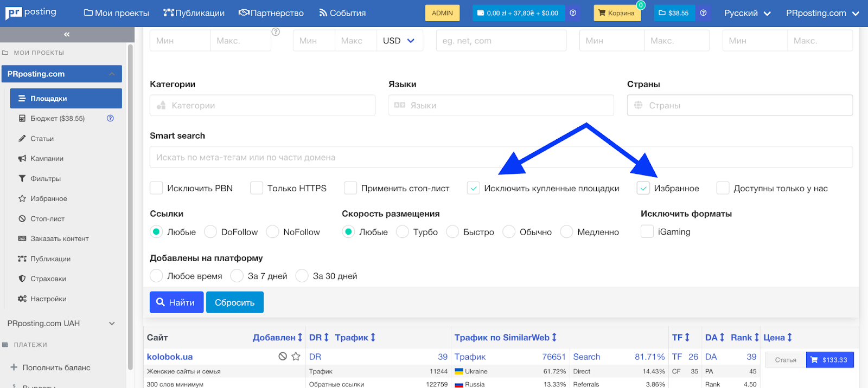
Task: Sort table by Добавлен column
Action: pos(277,337)
